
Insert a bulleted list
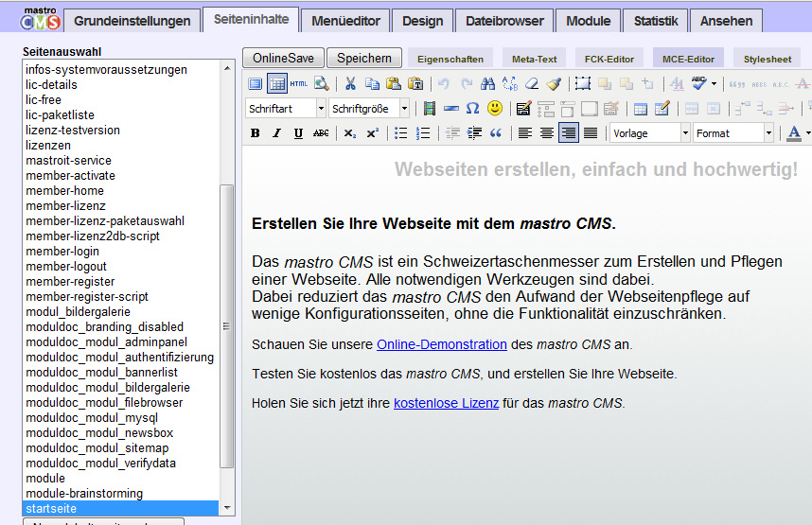401,133
